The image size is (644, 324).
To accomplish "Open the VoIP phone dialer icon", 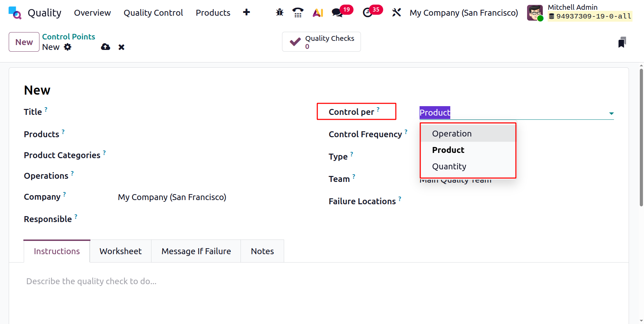I will point(298,12).
